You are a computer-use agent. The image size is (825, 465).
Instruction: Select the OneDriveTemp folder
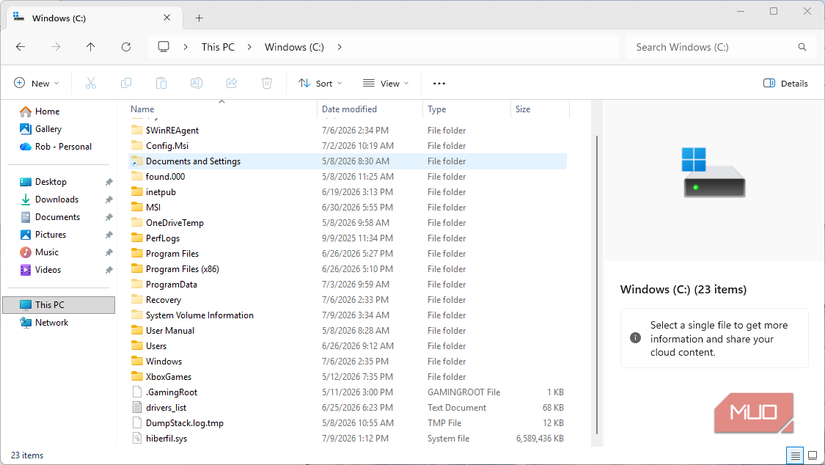coord(347,223)
